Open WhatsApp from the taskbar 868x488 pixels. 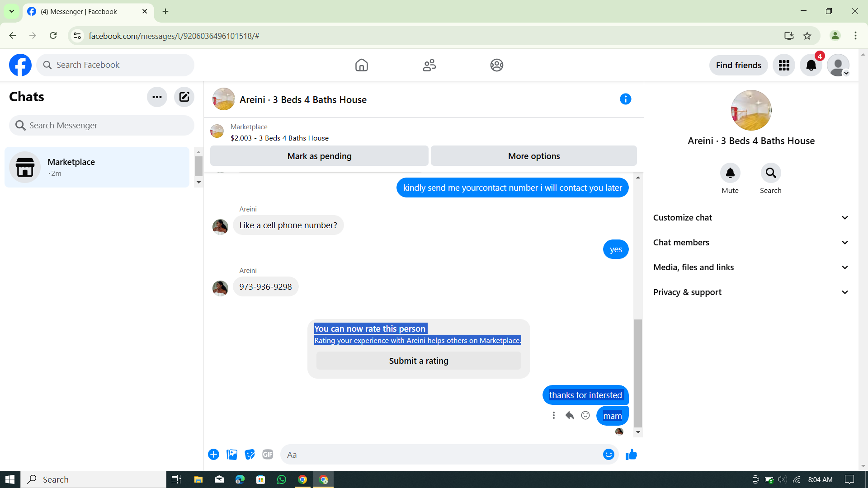pyautogui.click(x=282, y=479)
